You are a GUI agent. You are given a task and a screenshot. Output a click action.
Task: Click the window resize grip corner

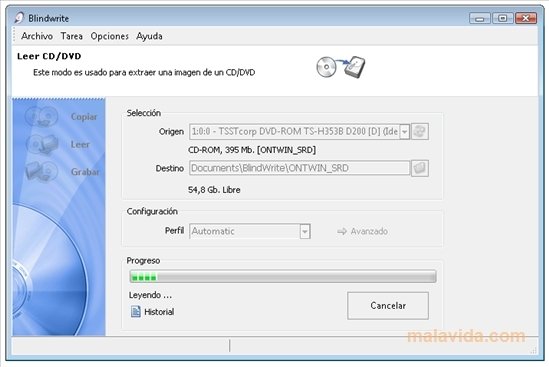[x=534, y=350]
